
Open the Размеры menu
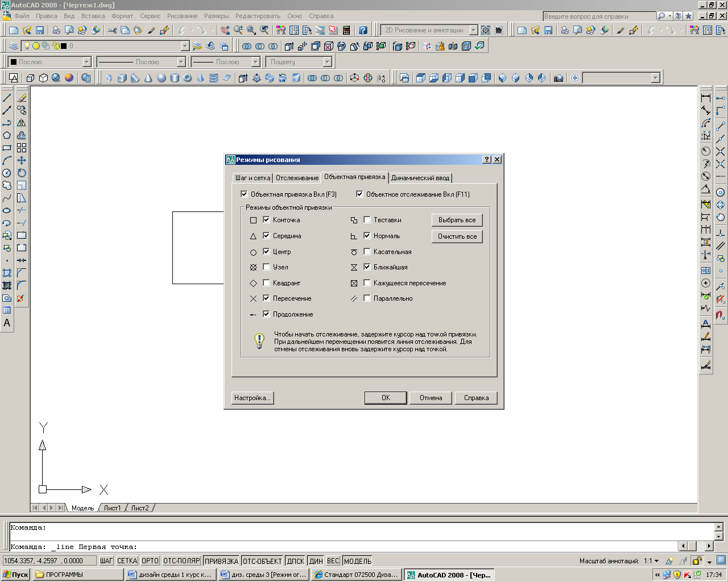(216, 16)
